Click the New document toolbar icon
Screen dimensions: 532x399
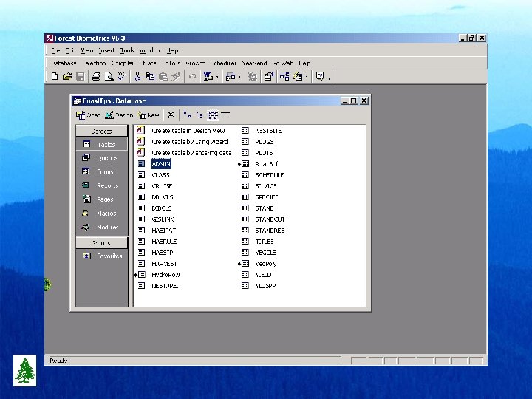click(x=54, y=76)
